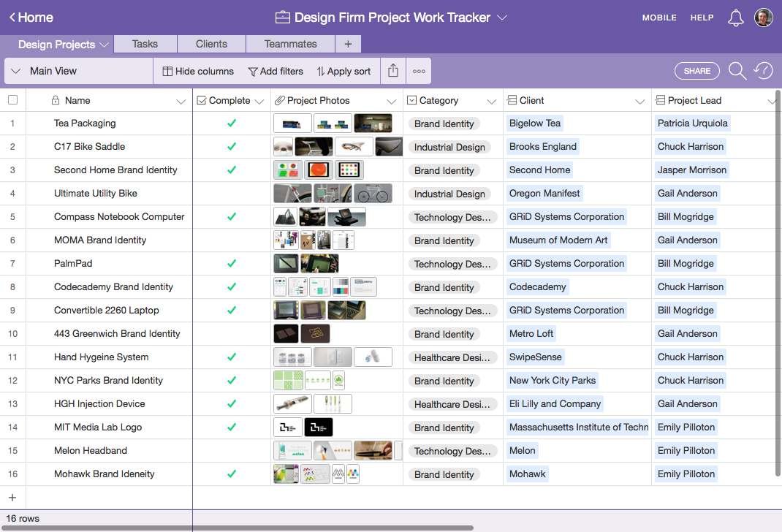Open Jasper Morrison project lead
Viewport: 782px width, 532px height.
coord(691,170)
